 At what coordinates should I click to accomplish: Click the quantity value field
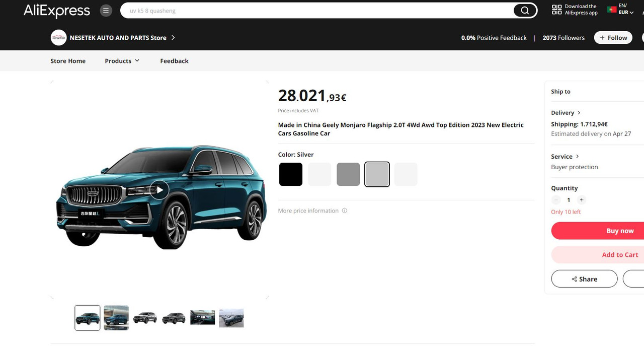click(569, 200)
